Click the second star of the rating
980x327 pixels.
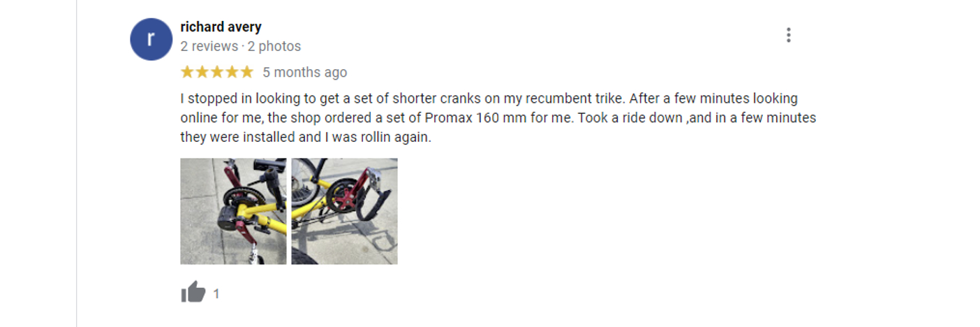(202, 72)
